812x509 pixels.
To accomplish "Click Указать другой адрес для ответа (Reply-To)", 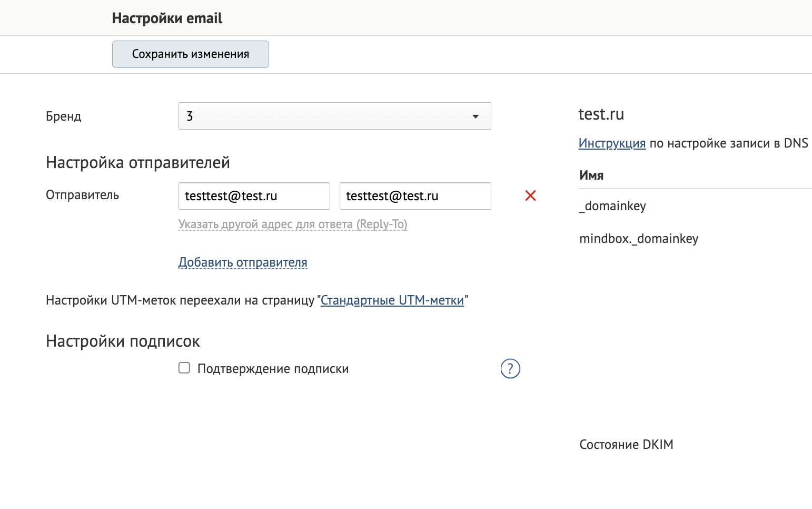I will click(293, 224).
